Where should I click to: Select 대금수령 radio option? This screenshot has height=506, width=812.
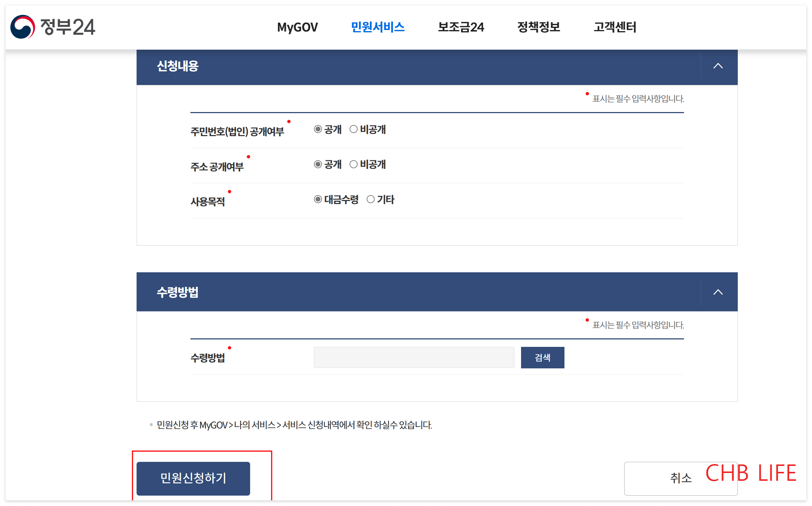click(x=317, y=200)
